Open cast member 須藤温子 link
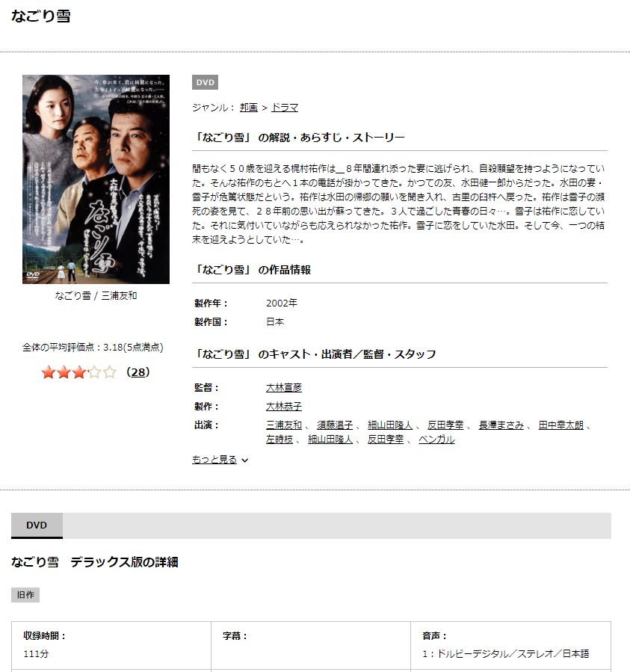 click(x=335, y=425)
